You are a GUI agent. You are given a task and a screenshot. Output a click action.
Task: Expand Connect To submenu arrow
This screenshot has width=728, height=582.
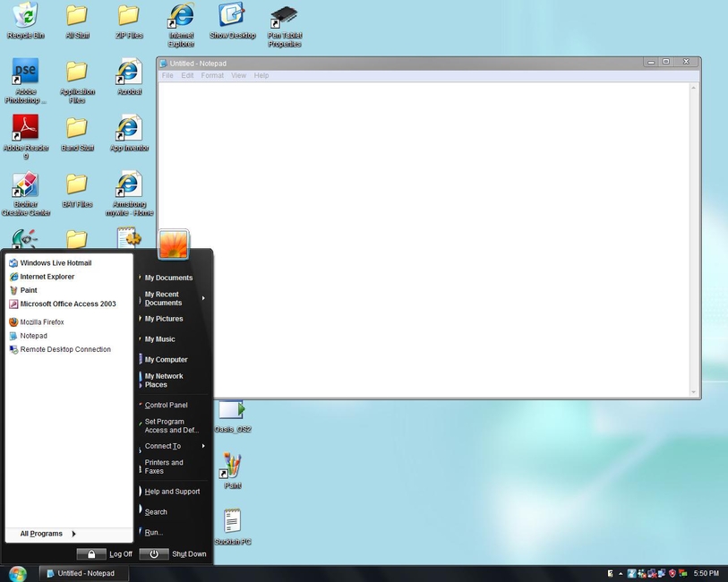pyautogui.click(x=203, y=446)
